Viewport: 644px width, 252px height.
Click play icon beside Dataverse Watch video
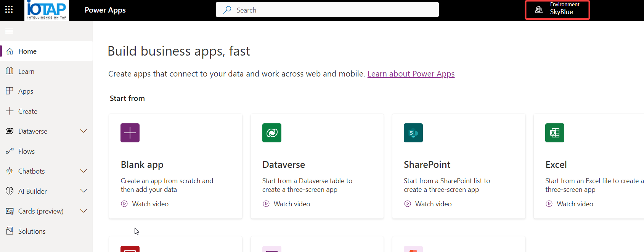pos(266,204)
